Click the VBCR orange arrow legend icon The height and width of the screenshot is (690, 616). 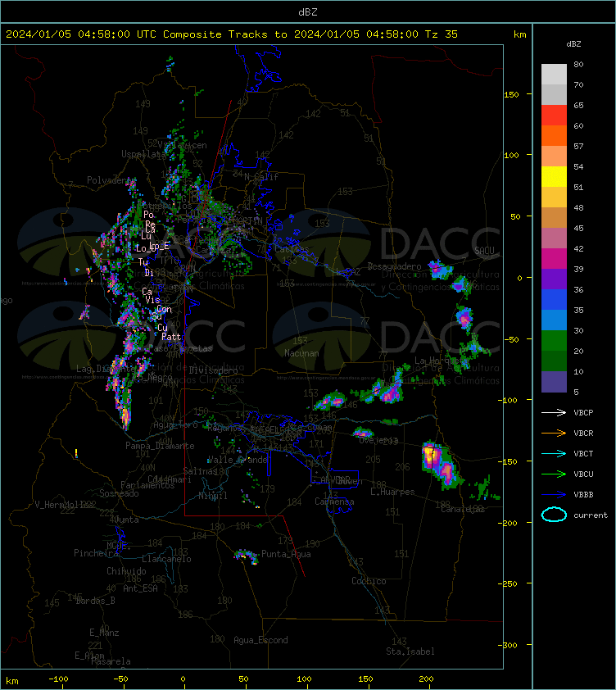click(554, 433)
